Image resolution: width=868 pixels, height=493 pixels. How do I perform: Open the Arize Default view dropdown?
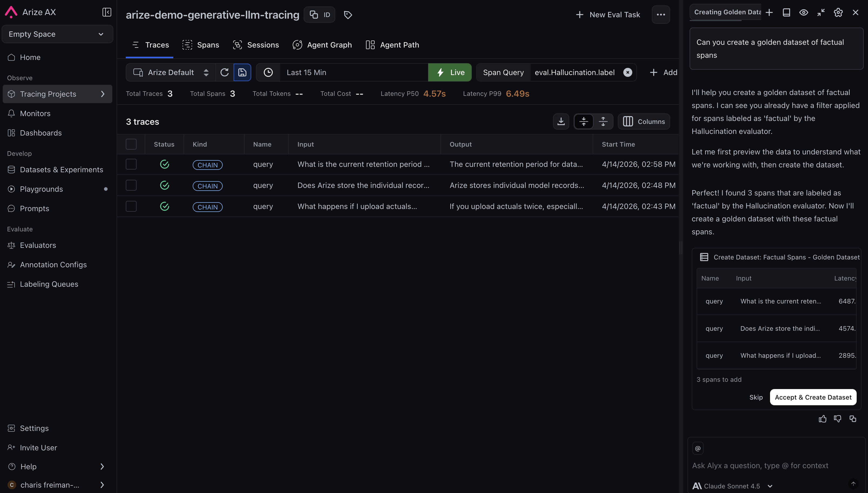click(171, 72)
